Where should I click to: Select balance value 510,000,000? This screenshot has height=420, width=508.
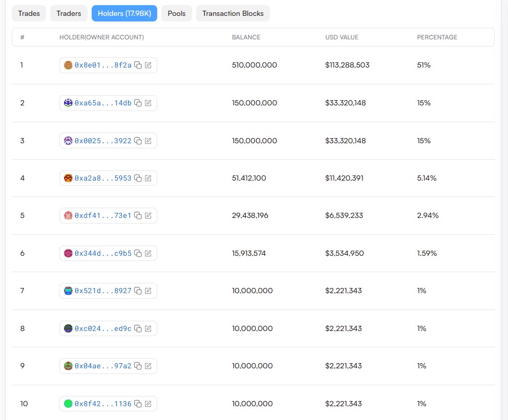[x=255, y=65]
